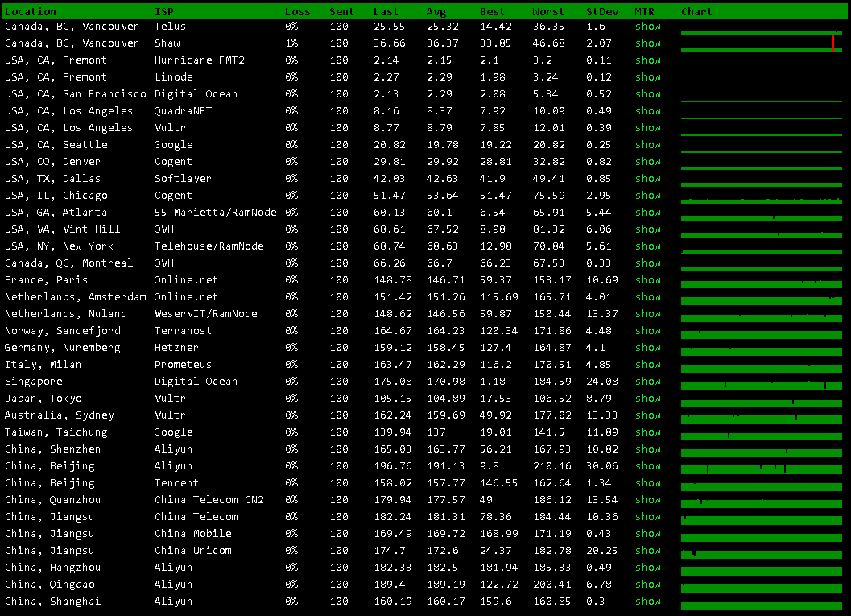The image size is (851, 616).
Task: Open latency chart for Aliyun Beijing row
Action: pos(761,467)
